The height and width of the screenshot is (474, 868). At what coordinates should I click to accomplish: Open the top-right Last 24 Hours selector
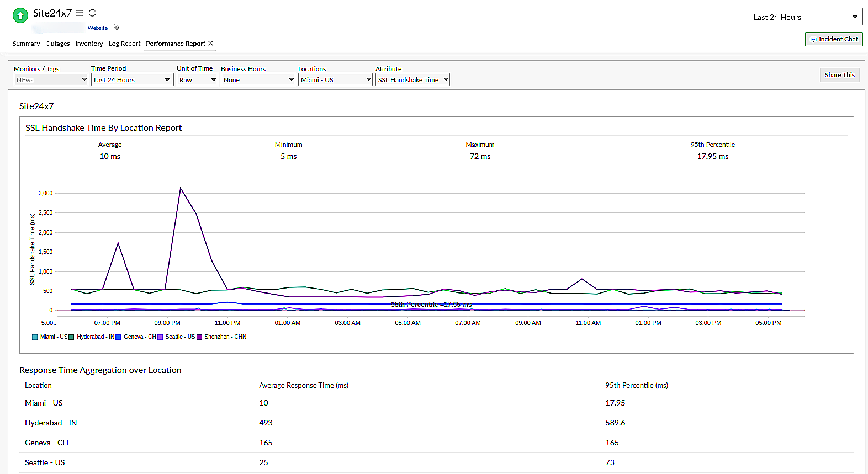[806, 17]
